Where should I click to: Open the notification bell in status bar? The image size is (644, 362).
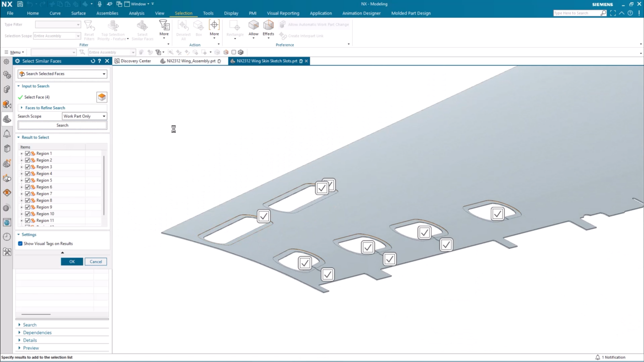(x=597, y=357)
